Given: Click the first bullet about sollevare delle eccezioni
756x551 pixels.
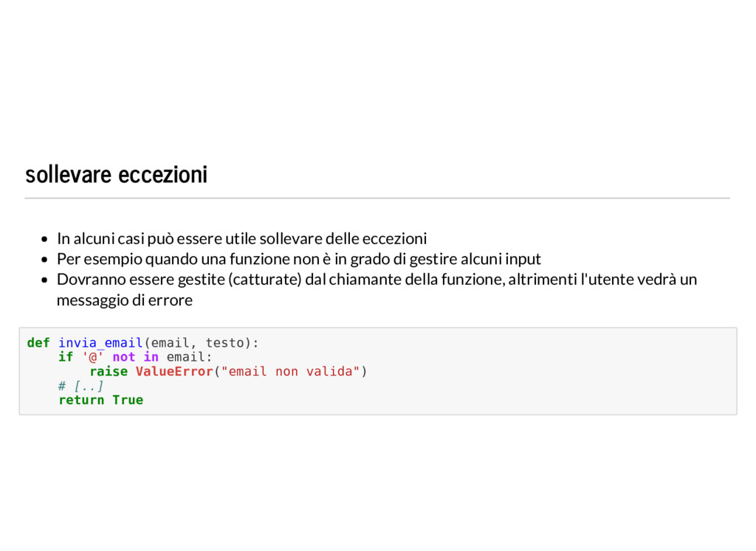Looking at the screenshot, I should [241, 238].
